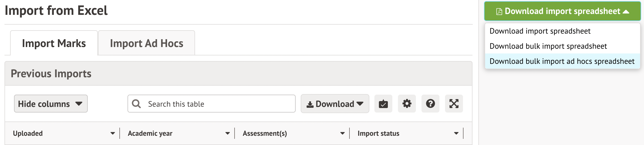Viewport: 644px width, 145px height.
Task: Open the Uploaded column filter arrow
Action: [113, 134]
